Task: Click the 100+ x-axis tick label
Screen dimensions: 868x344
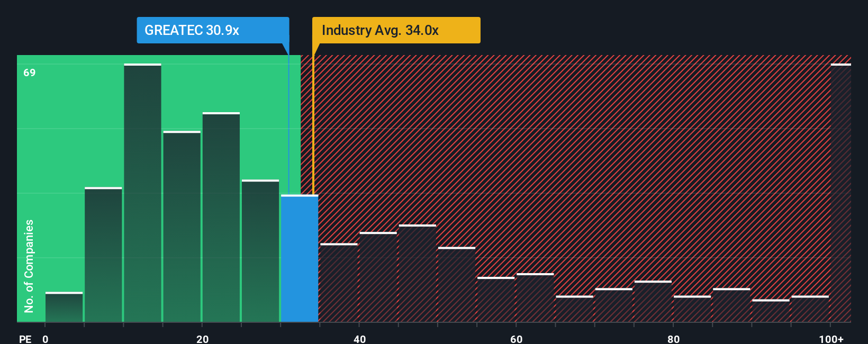Action: click(x=831, y=339)
